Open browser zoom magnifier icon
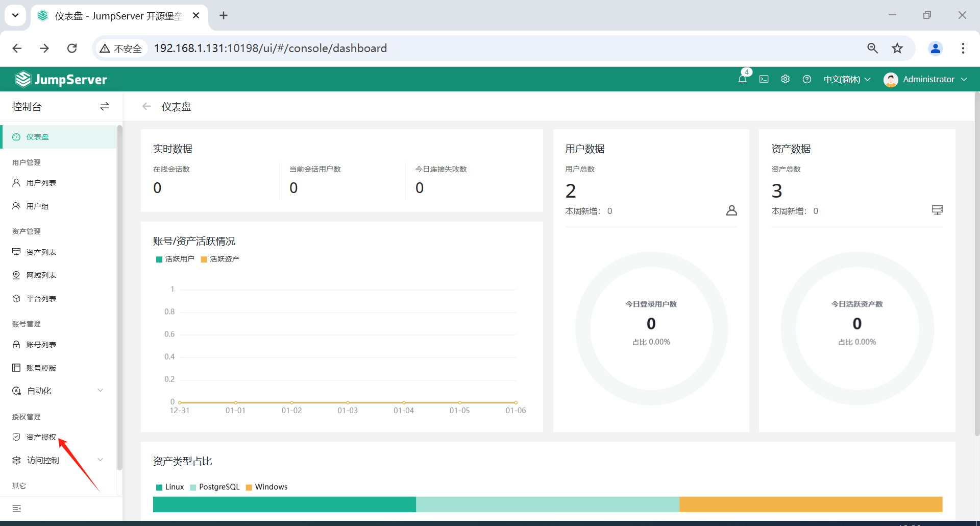Screen dimensions: 980x526 point(872,48)
